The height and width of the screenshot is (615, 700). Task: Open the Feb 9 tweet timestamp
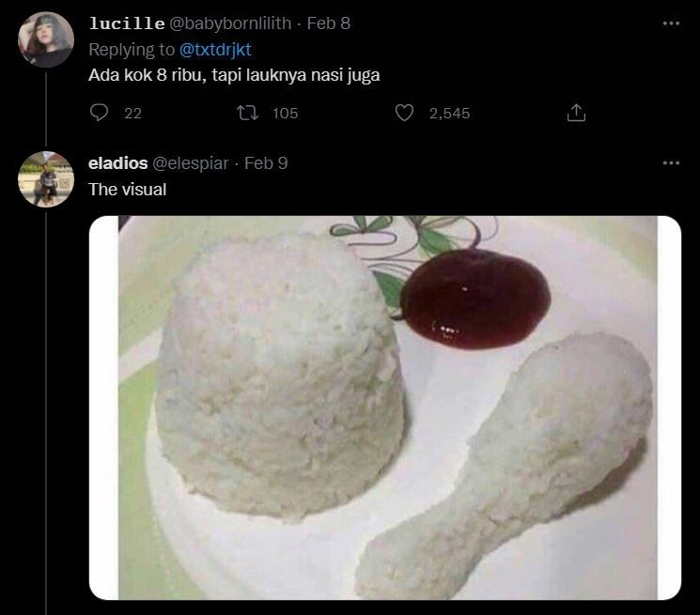pyautogui.click(x=266, y=162)
